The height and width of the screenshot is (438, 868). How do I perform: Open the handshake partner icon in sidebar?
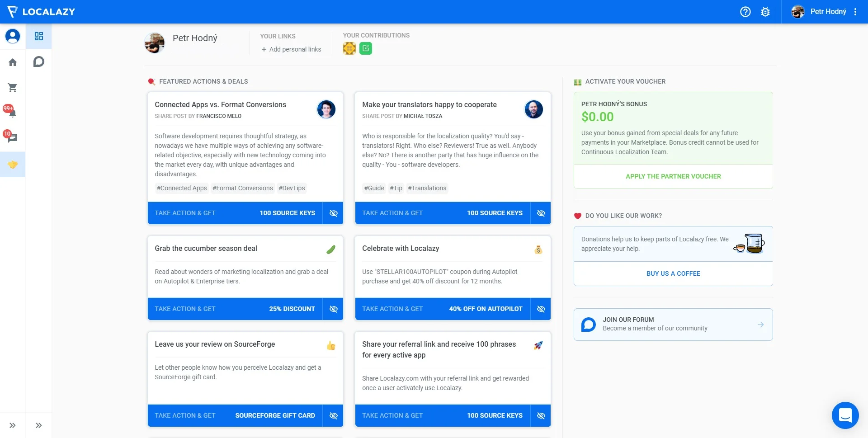(13, 165)
